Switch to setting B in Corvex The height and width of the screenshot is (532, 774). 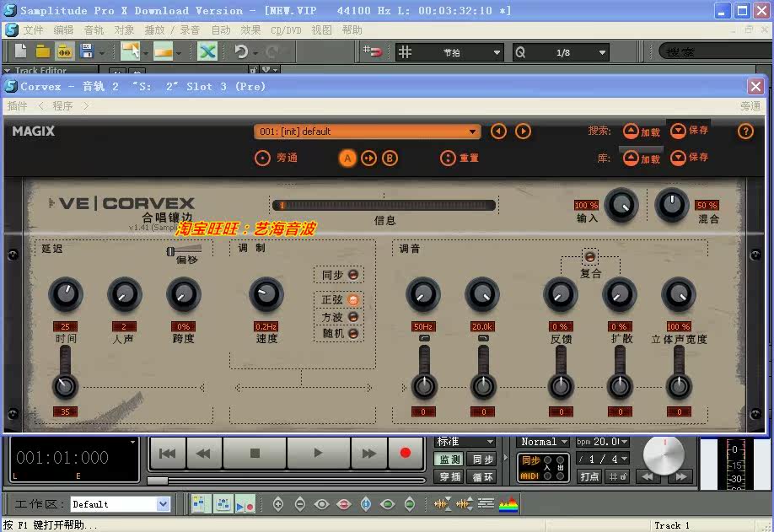[x=390, y=159]
